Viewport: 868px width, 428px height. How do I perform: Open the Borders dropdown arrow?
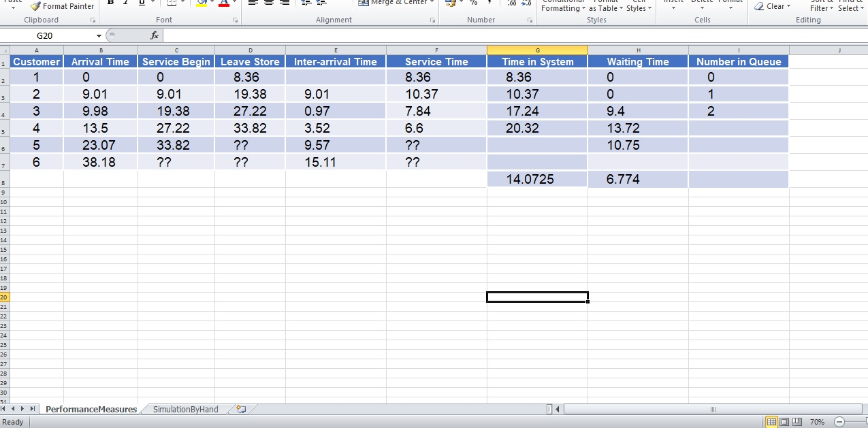183,3
